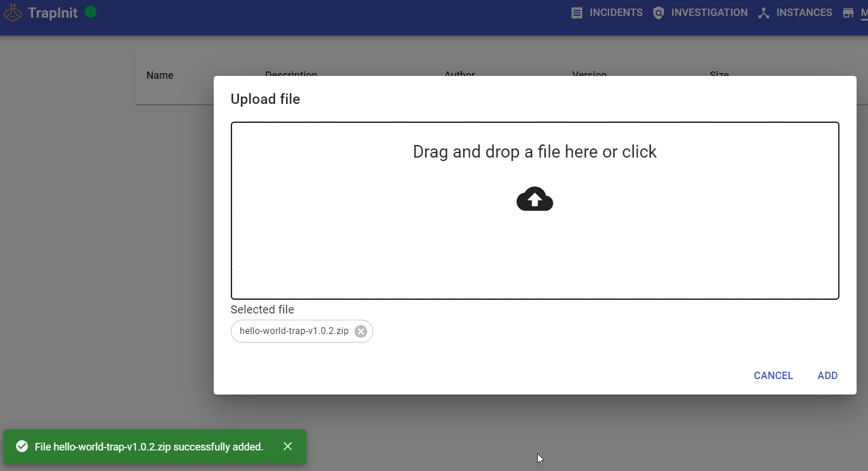
Task: Click the ADD button
Action: pos(827,375)
